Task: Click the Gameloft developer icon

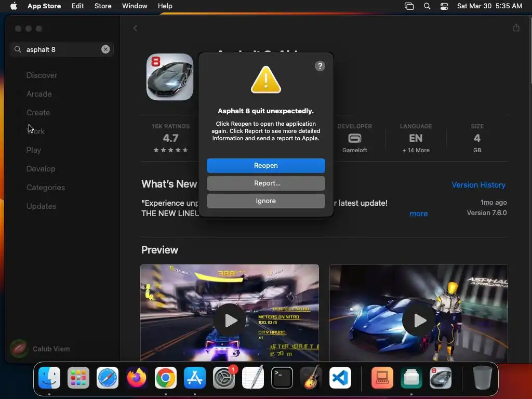Action: point(354,138)
